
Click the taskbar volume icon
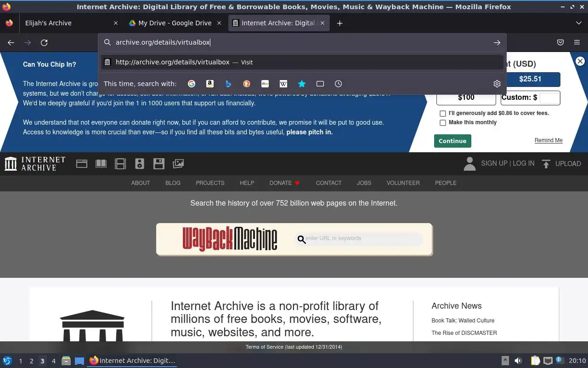click(518, 361)
